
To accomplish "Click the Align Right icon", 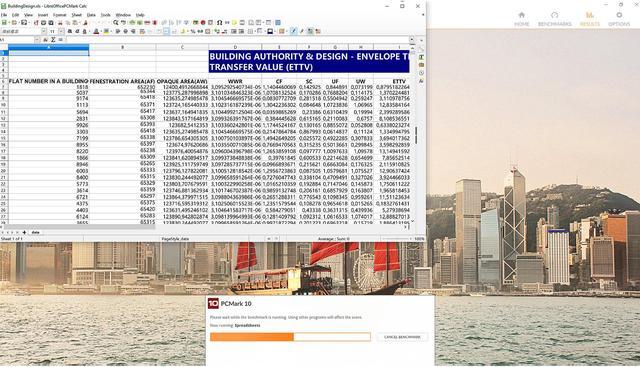I will [x=133, y=31].
